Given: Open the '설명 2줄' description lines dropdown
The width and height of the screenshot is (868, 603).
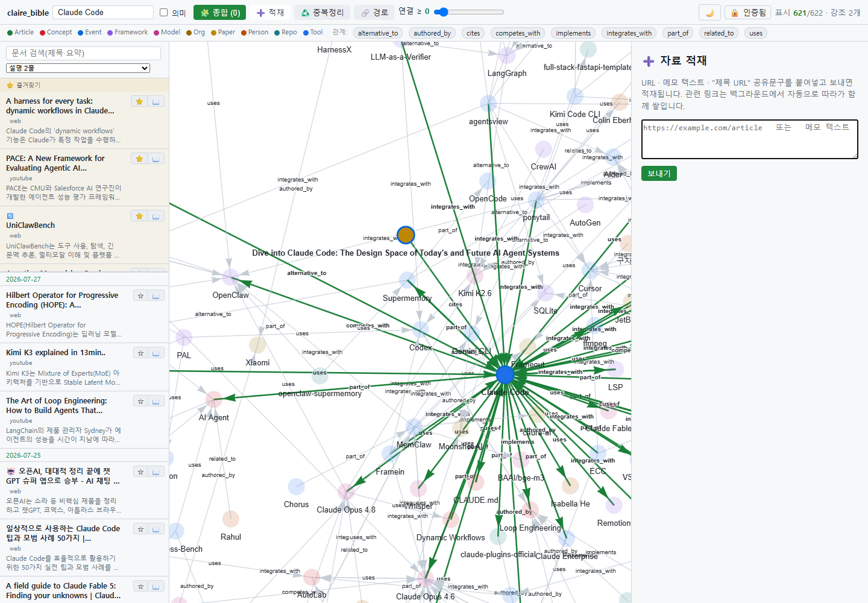Looking at the screenshot, I should click(x=78, y=68).
